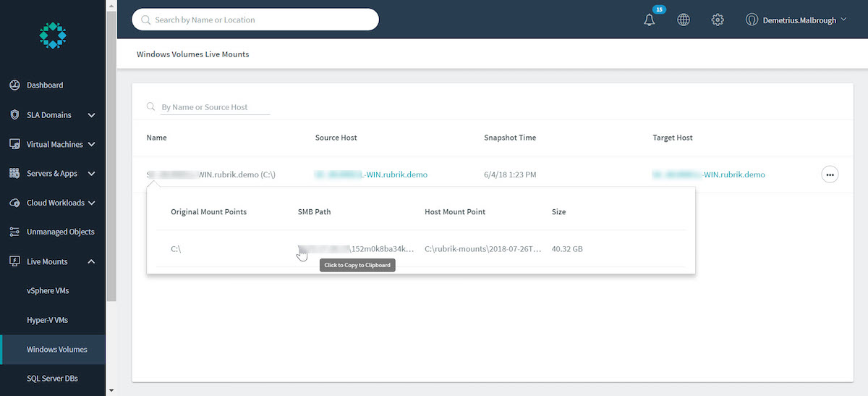The image size is (868, 396).
Task: Click the SMB Path header
Action: (x=314, y=212)
